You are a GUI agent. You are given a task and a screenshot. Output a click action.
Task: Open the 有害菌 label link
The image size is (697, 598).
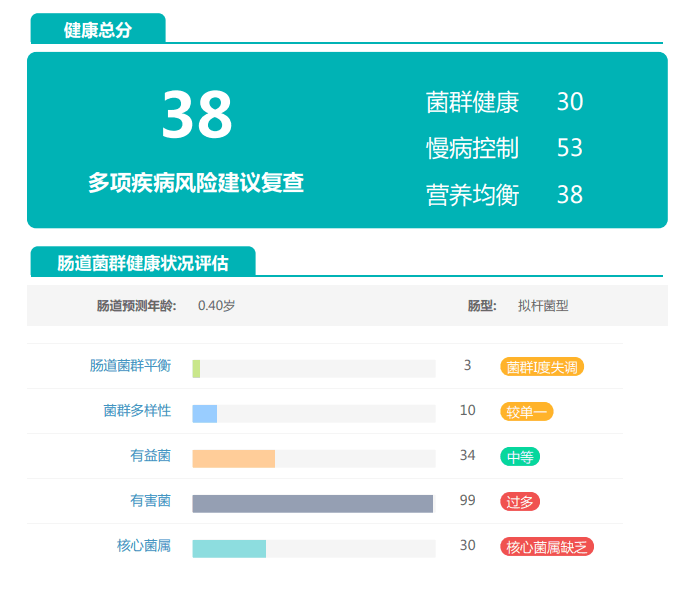[x=150, y=501]
